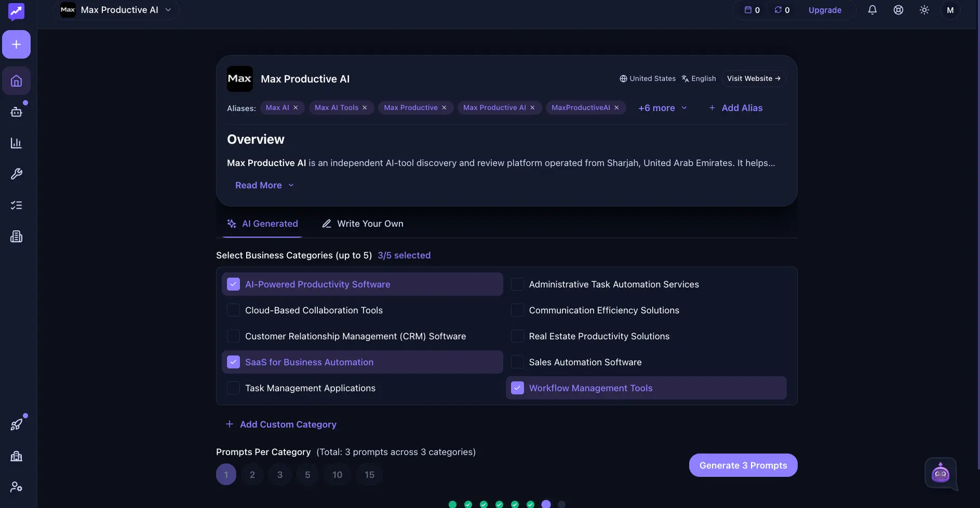Open the robot agent sidebar icon
The height and width of the screenshot is (508, 980).
pyautogui.click(x=16, y=112)
